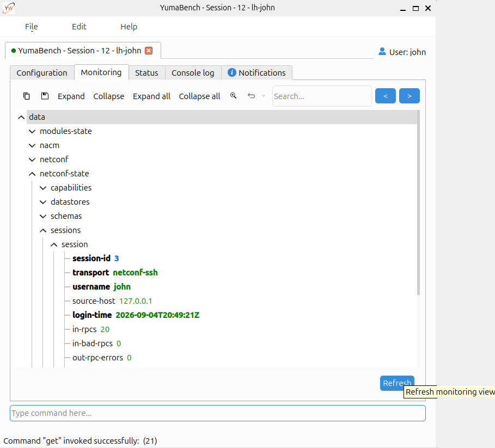Screen dimensions: 495x448
Task: Expand the capabilities node
Action: tap(43, 188)
